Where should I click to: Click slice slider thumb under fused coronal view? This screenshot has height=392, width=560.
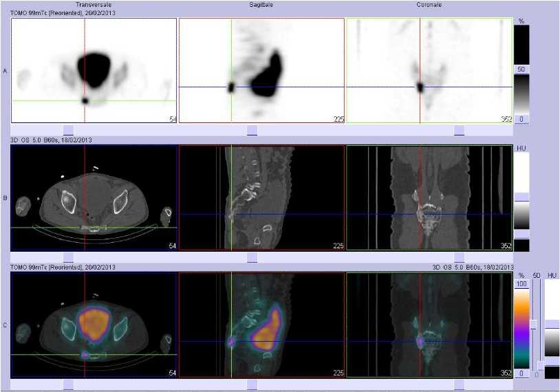[x=460, y=385]
